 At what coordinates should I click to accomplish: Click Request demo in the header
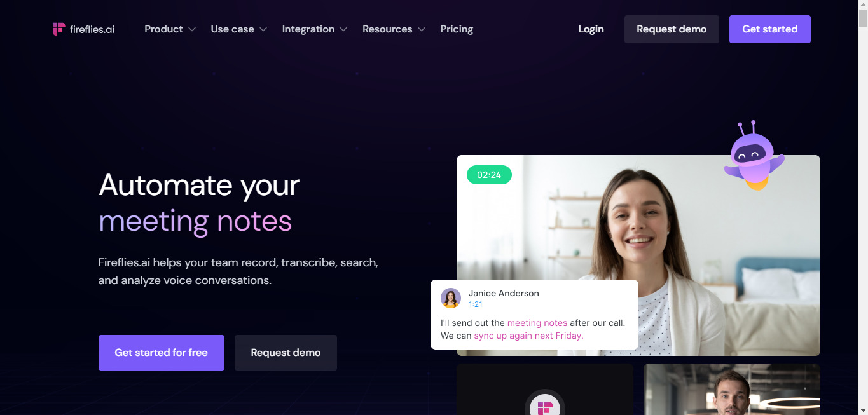(672, 29)
